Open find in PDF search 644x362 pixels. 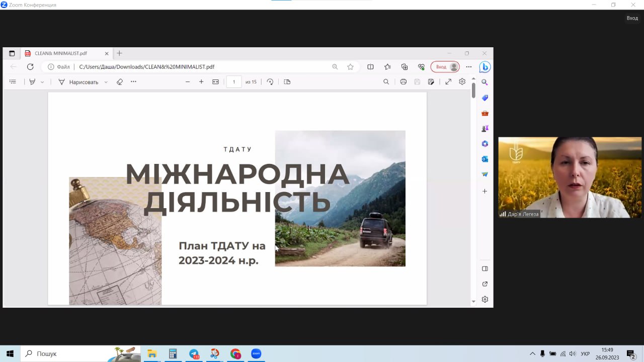(x=386, y=82)
